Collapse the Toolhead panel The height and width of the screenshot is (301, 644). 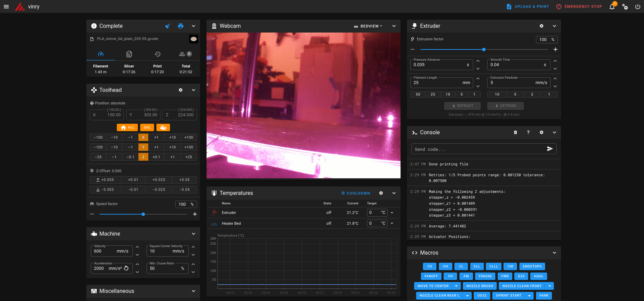click(193, 90)
